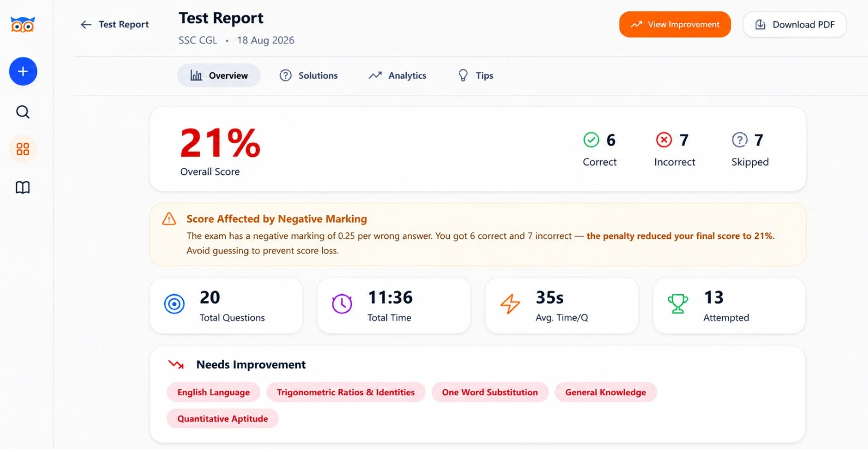Open the dashboard grid icon in sidebar
This screenshot has width=868, height=449.
pos(23,149)
